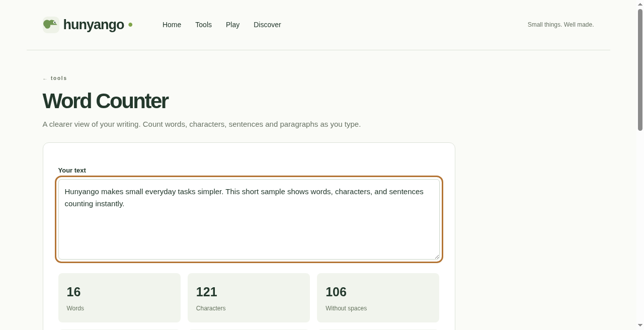This screenshot has width=644, height=330.
Task: Click the description line beginning A clearer view
Action: [x=202, y=124]
